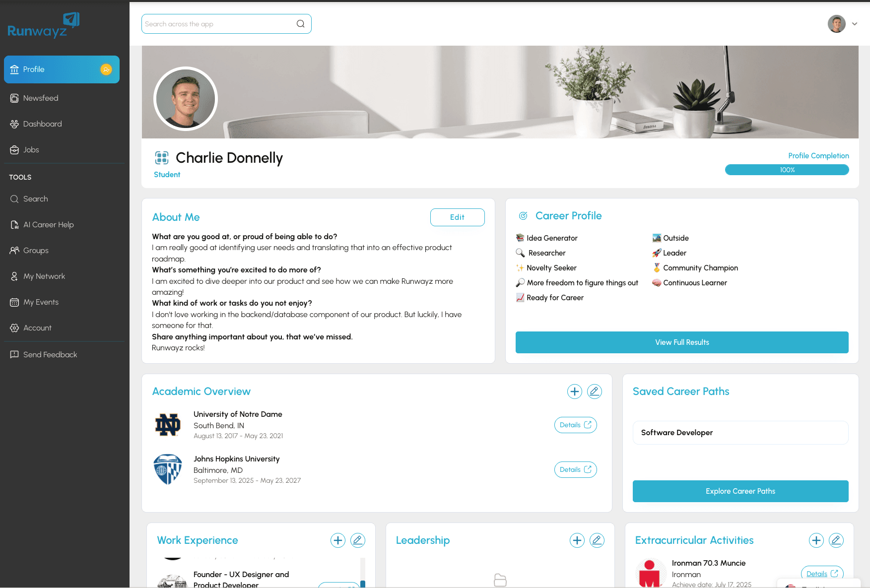
Task: Click Edit button in About Me
Action: [458, 217]
